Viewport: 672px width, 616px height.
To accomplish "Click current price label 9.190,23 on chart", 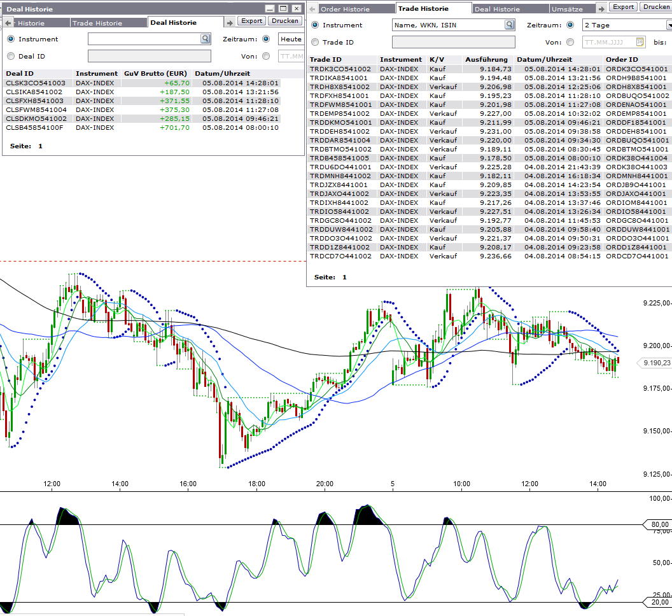I will point(655,363).
